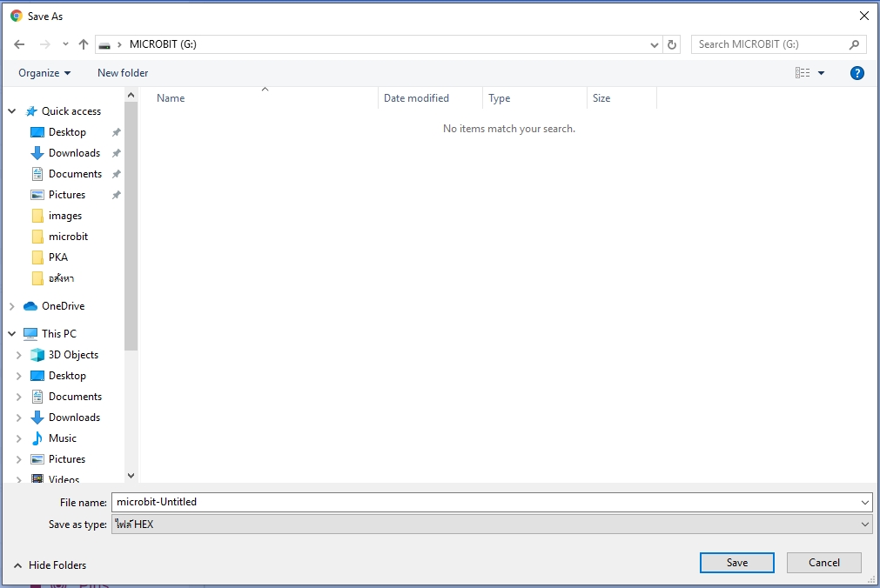Open the help question mark icon
The width and height of the screenshot is (880, 588).
click(x=857, y=73)
